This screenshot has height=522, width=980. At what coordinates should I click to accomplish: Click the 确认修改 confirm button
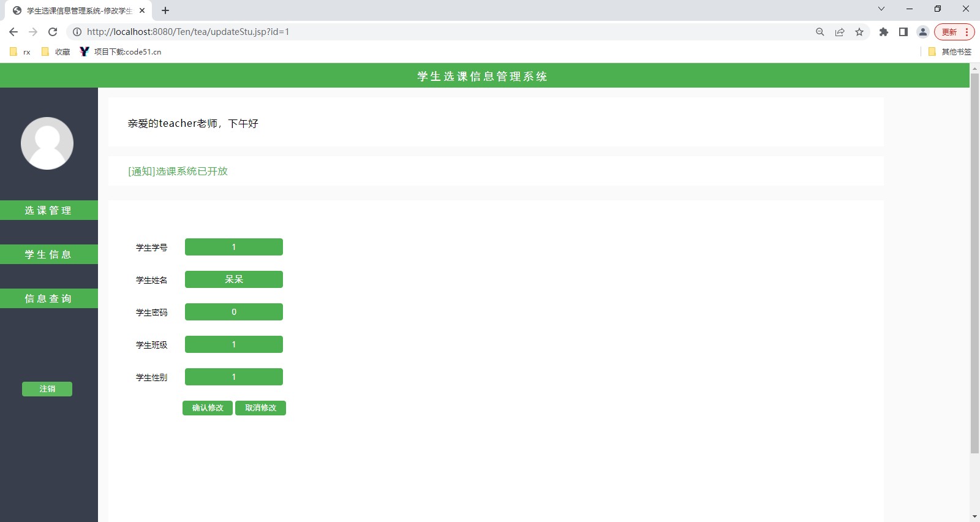pos(208,408)
